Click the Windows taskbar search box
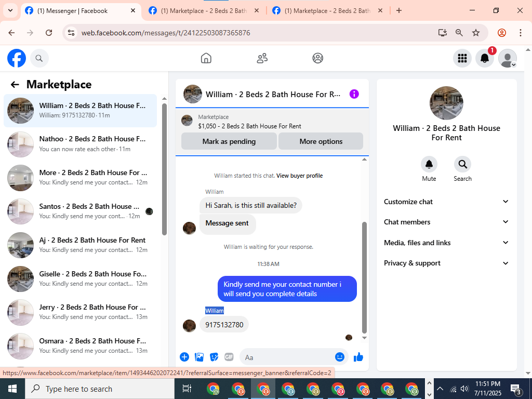The width and height of the screenshot is (532, 399). (99, 389)
